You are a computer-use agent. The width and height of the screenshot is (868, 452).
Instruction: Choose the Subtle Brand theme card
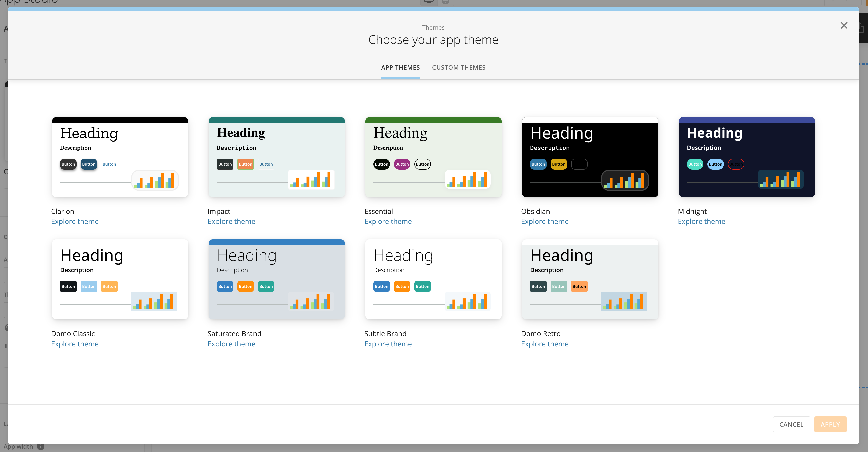coord(433,279)
